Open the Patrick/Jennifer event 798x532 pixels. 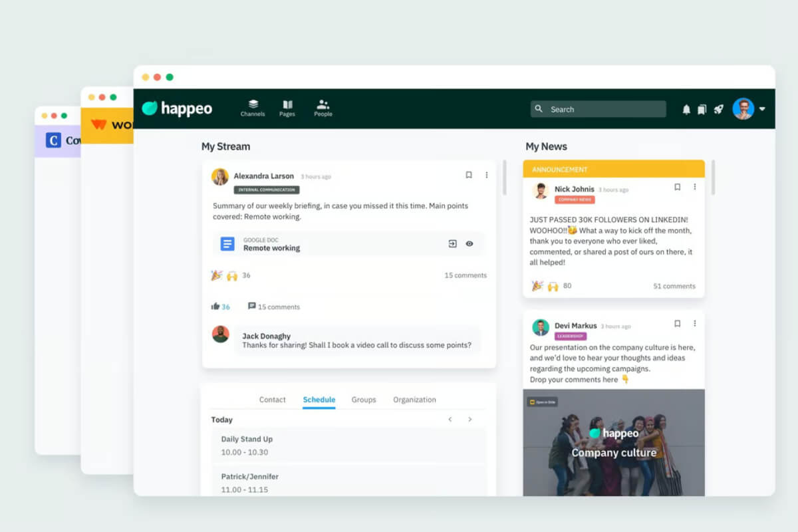point(349,480)
